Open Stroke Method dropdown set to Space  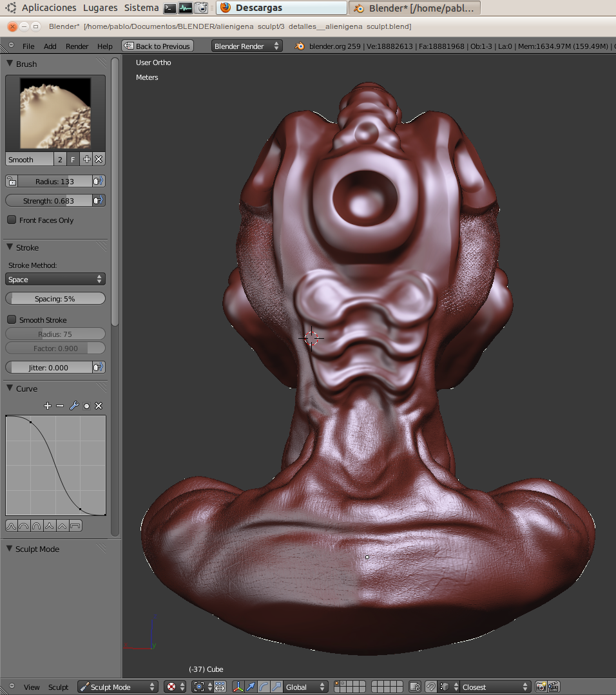pos(55,280)
